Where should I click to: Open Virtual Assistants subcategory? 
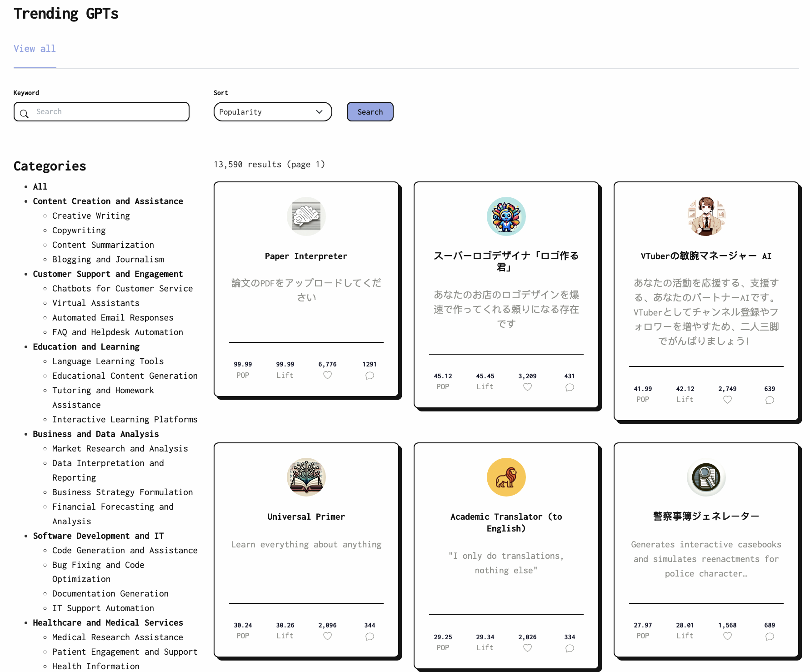pos(96,303)
